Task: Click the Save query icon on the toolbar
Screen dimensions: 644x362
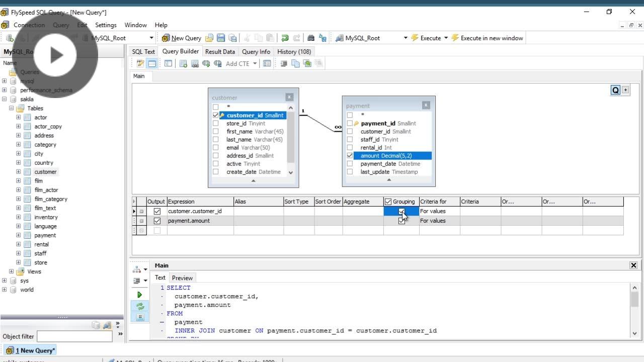Action: pos(220,38)
